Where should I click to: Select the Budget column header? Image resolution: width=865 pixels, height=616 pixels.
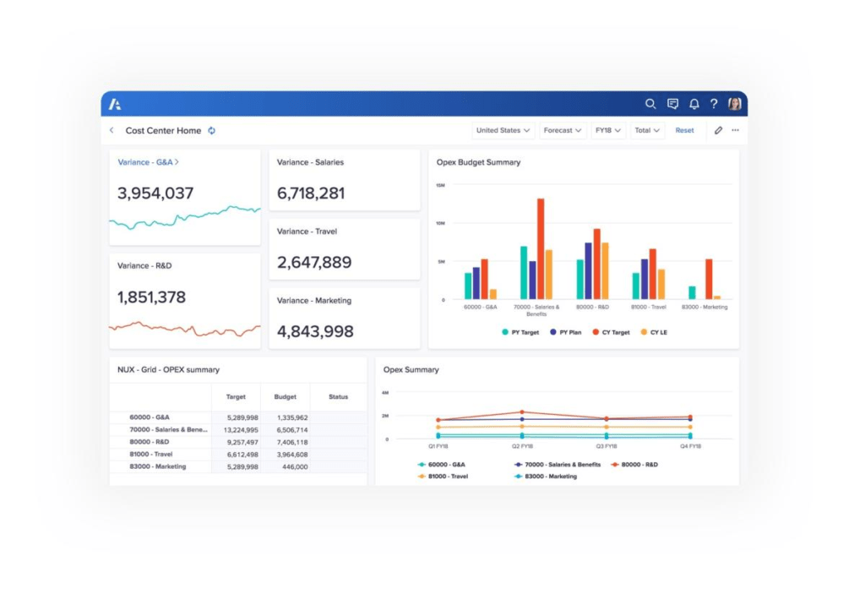tap(286, 397)
